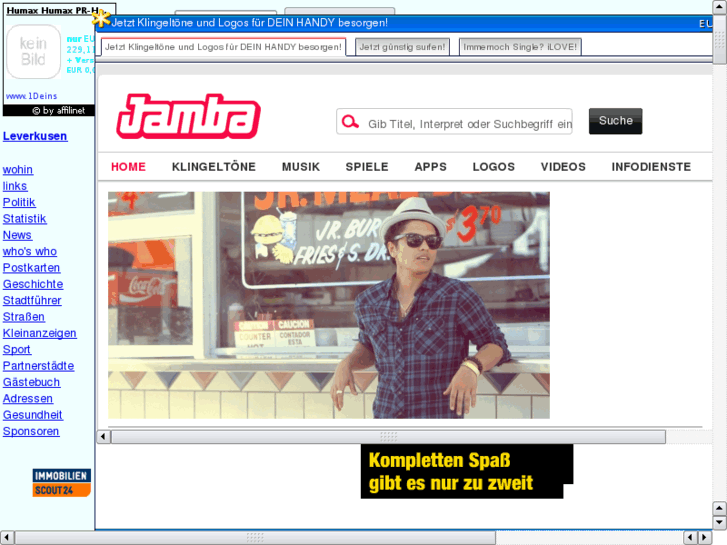Open the 'links' sidebar link
The image size is (727, 545).
click(x=15, y=186)
